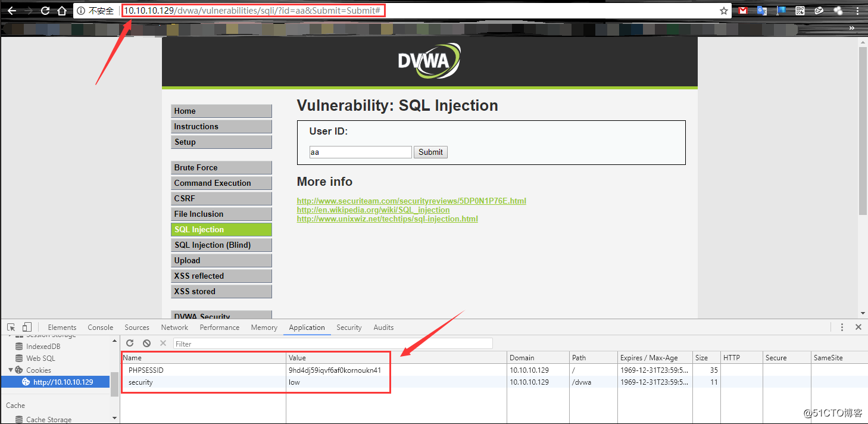Sort cookies by the Value column header
This screenshot has width=868, height=424.
point(396,358)
